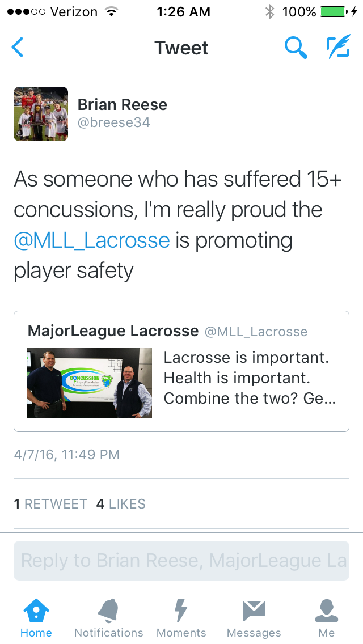Tap the battery icon in status bar
Image resolution: width=363 pixels, height=644 pixels.
[332, 11]
